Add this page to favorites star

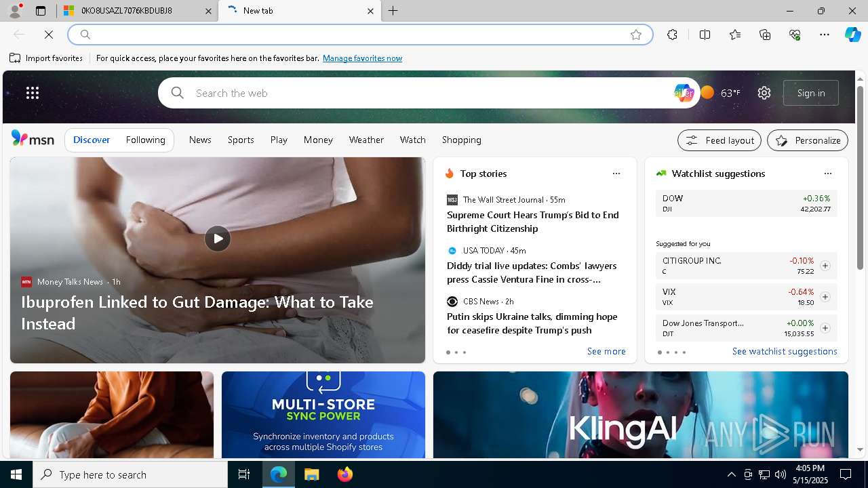pyautogui.click(x=636, y=35)
